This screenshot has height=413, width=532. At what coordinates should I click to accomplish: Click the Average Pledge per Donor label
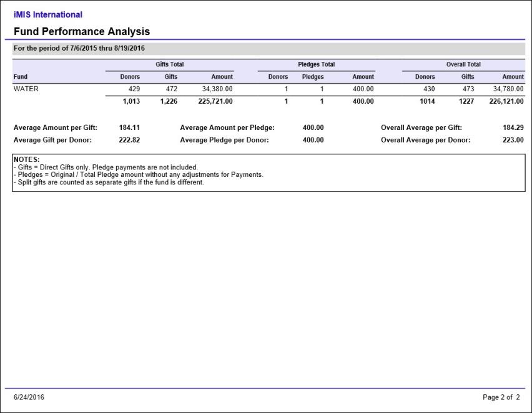pos(224,140)
